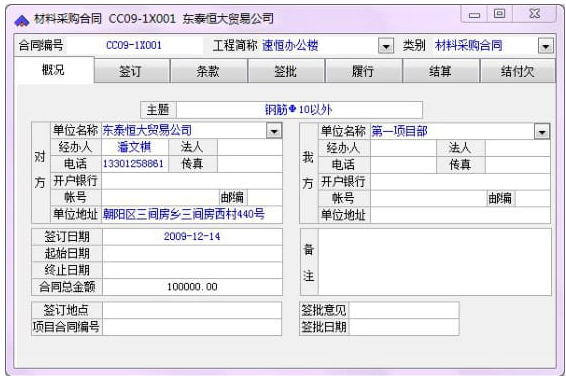Click the 工程简称 value 速恒办公楼

[x=290, y=45]
